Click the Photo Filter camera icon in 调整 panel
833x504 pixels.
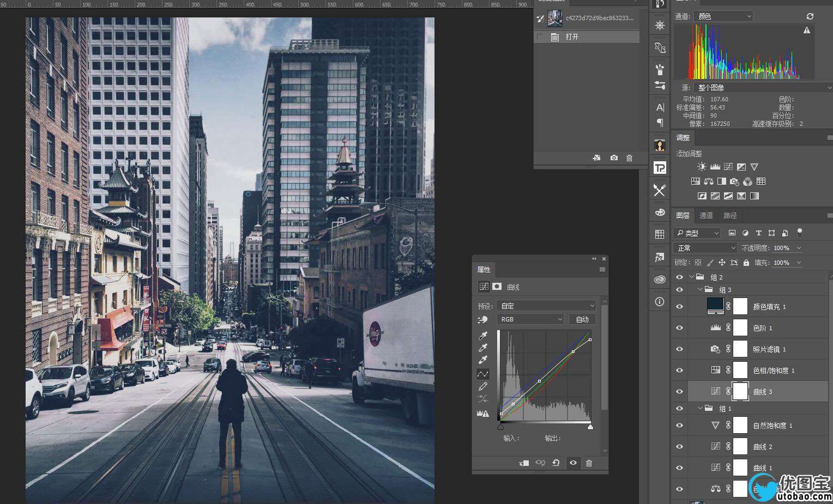pyautogui.click(x=734, y=181)
